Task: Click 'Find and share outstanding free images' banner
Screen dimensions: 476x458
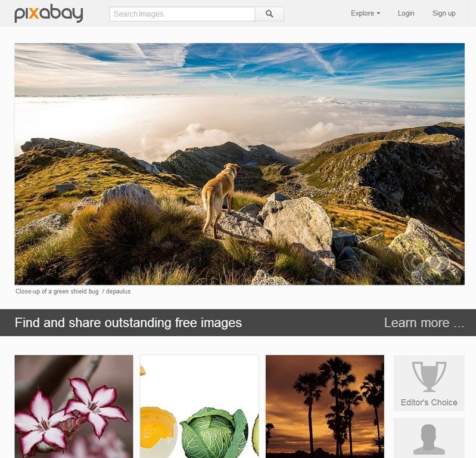Action: tap(128, 323)
